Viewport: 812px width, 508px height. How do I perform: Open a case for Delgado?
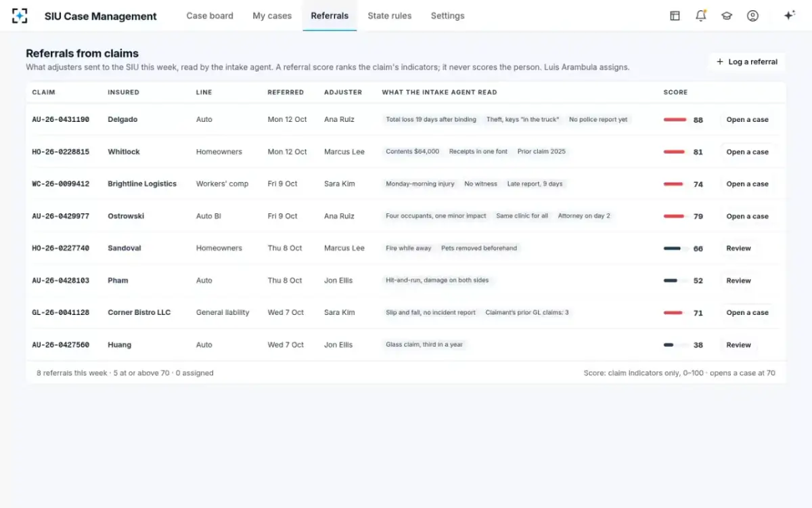[x=747, y=120]
